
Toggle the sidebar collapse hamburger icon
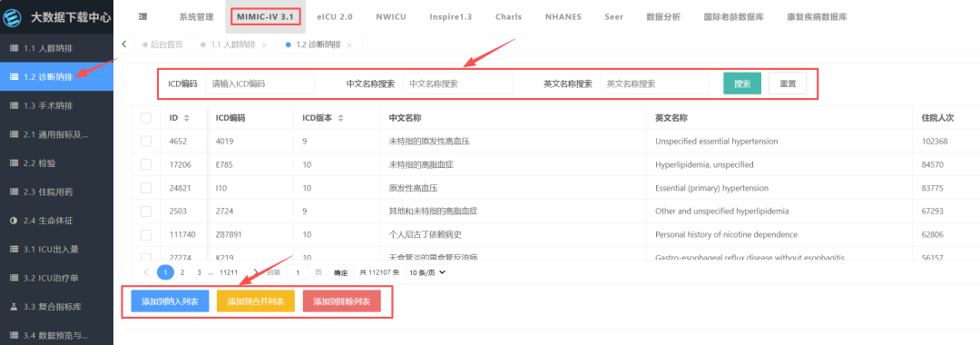point(142,17)
